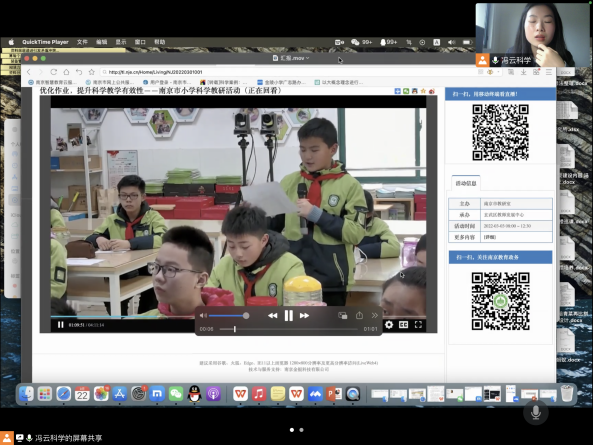593x445 pixels.
Task: Enter web video fullscreen mode
Action: pyautogui.click(x=418, y=325)
